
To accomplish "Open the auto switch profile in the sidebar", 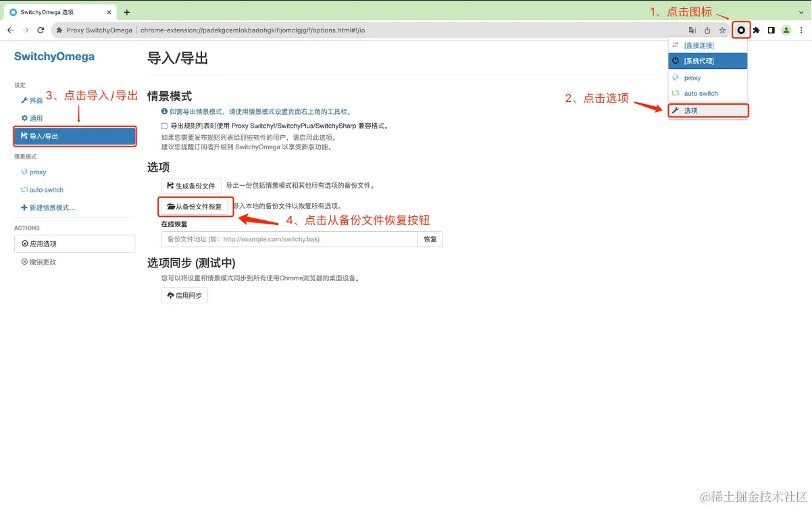I will (43, 190).
